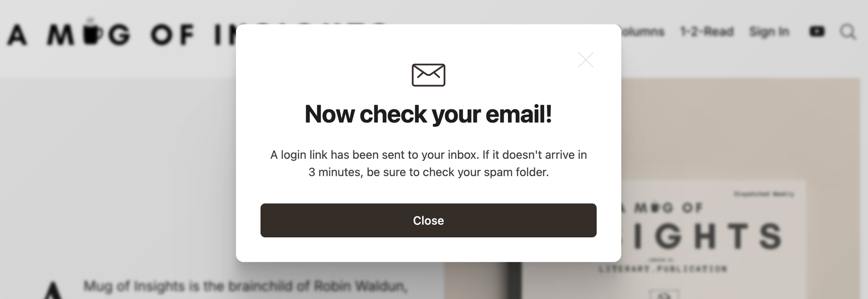Click the mug icon in the site logo
The image size is (868, 299).
tap(92, 32)
